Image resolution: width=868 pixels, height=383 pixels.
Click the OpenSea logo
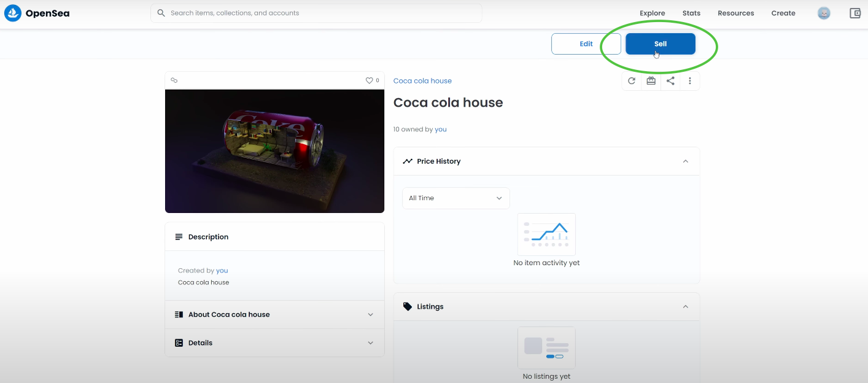click(37, 13)
